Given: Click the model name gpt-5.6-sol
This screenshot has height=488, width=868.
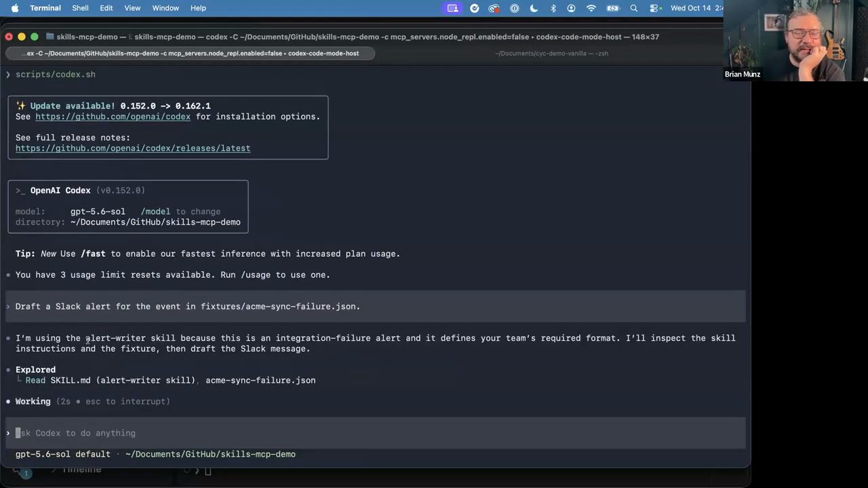Looking at the screenshot, I should click(98, 211).
